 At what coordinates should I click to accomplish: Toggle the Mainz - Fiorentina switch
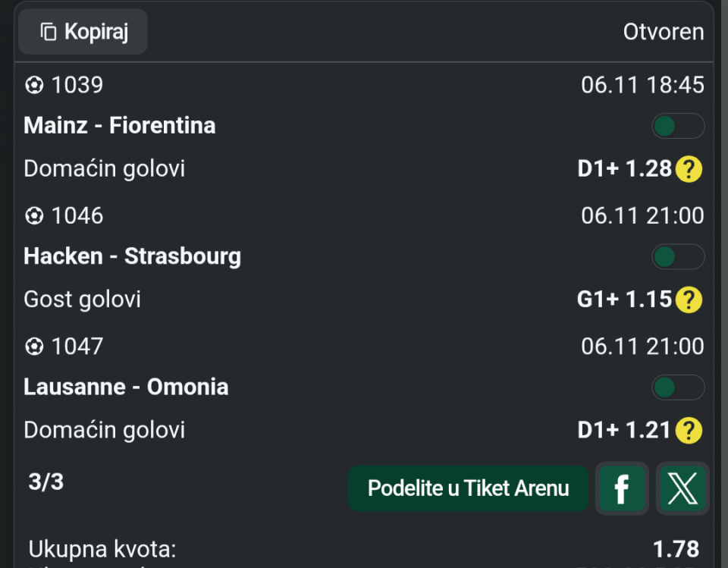coord(678,126)
